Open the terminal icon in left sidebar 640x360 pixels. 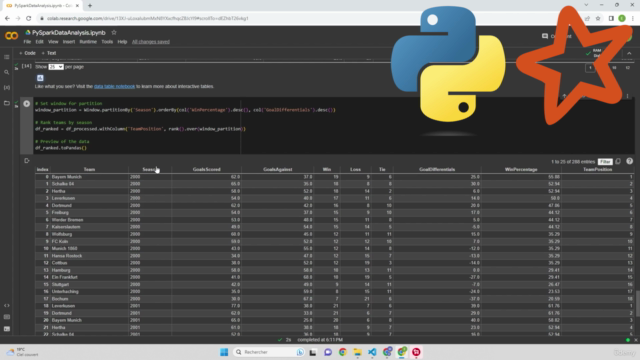coord(7,329)
